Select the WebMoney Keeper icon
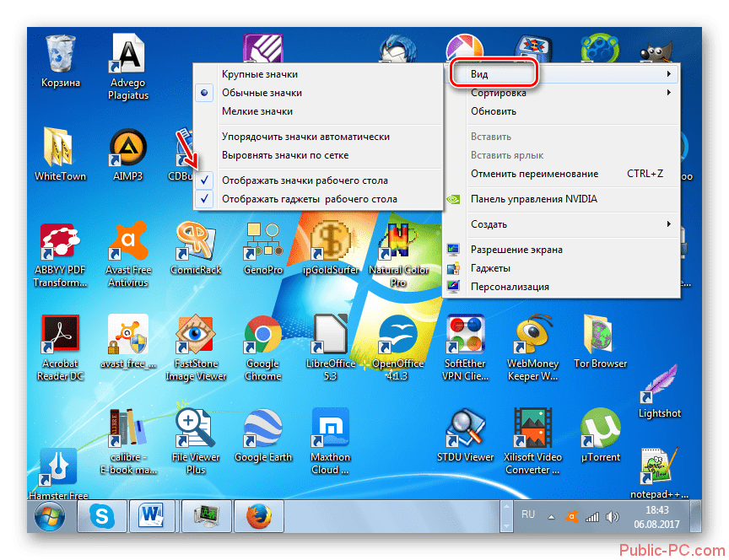 pos(532,348)
